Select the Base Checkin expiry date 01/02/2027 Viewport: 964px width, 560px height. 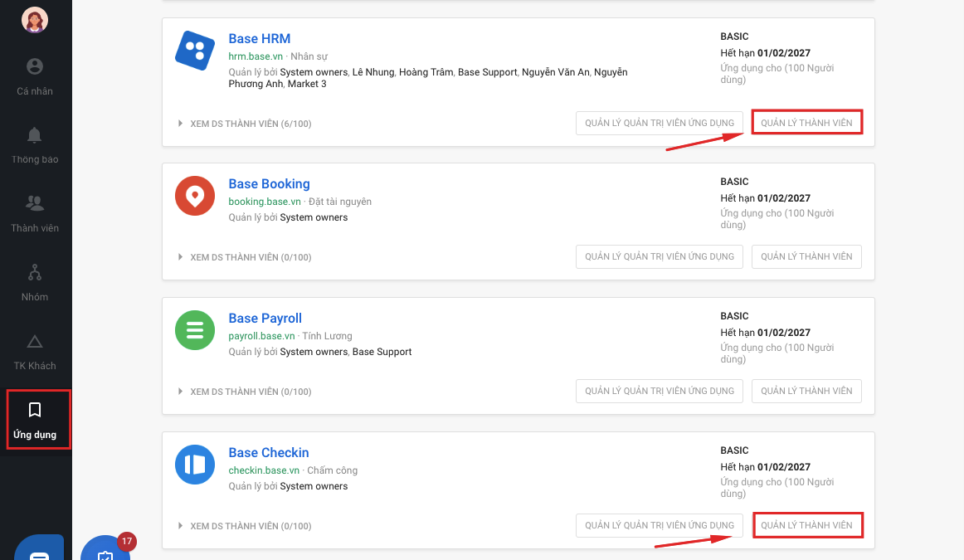pos(784,467)
